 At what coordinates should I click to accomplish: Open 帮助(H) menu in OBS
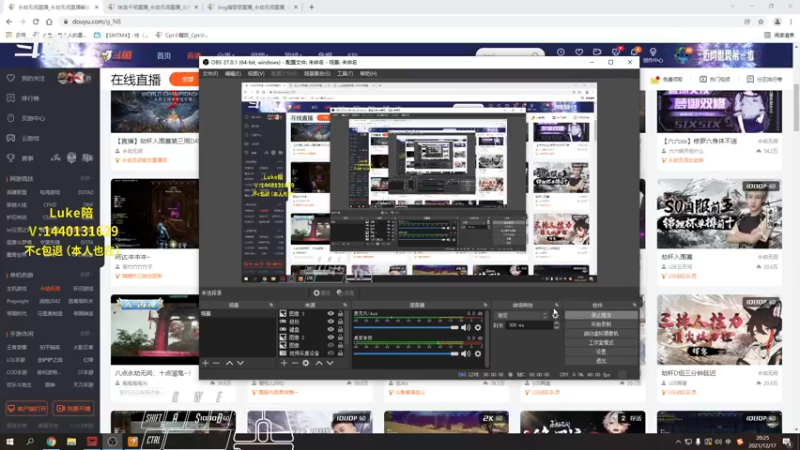coord(368,74)
